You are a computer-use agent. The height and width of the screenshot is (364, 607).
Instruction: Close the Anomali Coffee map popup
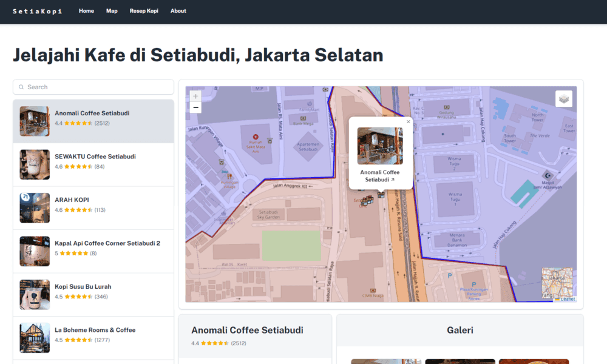point(409,122)
